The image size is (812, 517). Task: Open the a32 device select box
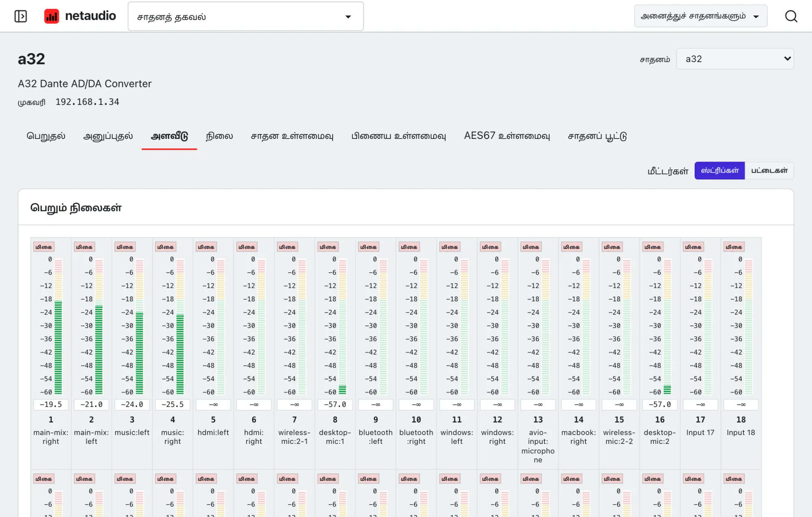tap(735, 59)
